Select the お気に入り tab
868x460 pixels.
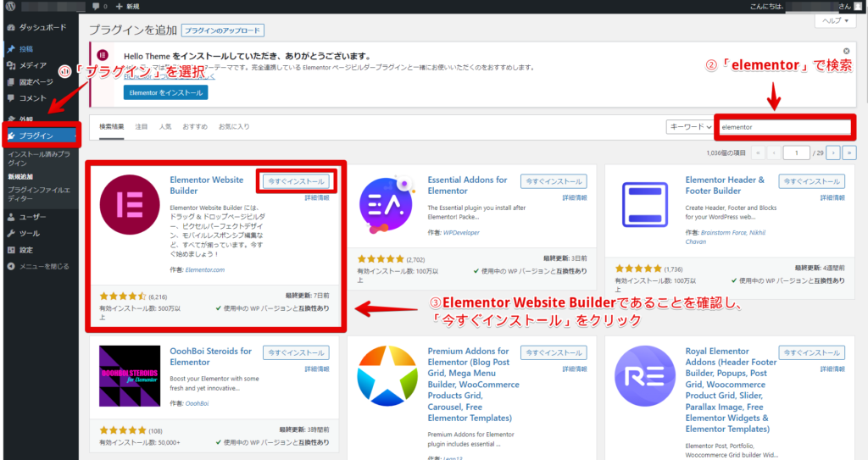pos(234,127)
